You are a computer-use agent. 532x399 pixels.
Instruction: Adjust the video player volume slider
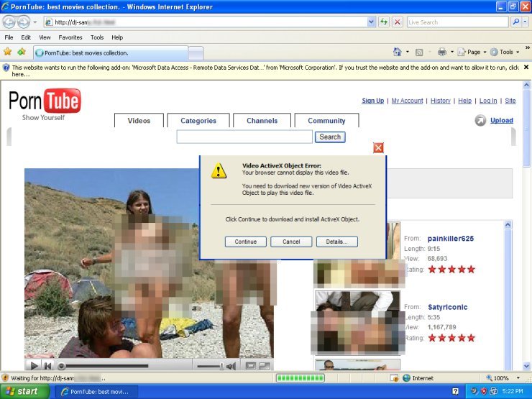click(x=208, y=367)
